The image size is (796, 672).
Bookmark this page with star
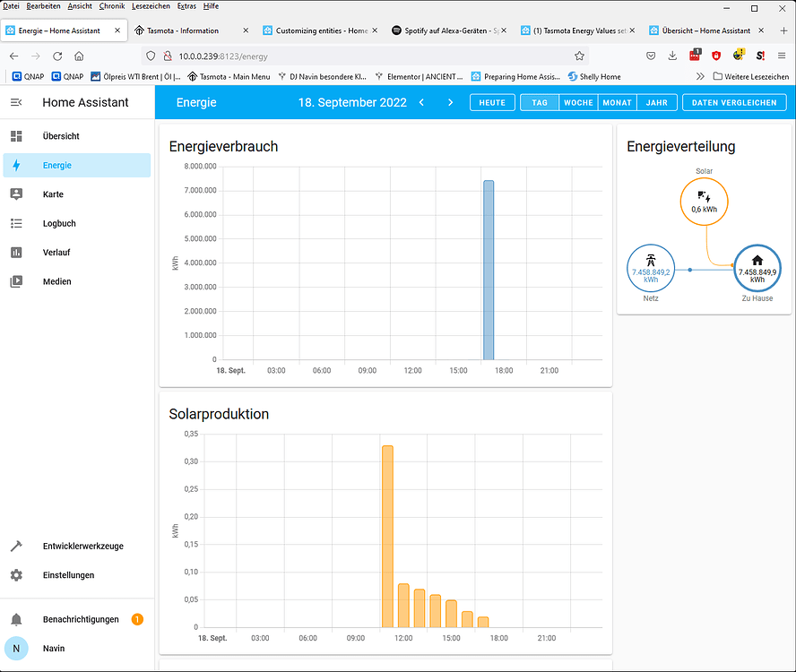point(579,56)
